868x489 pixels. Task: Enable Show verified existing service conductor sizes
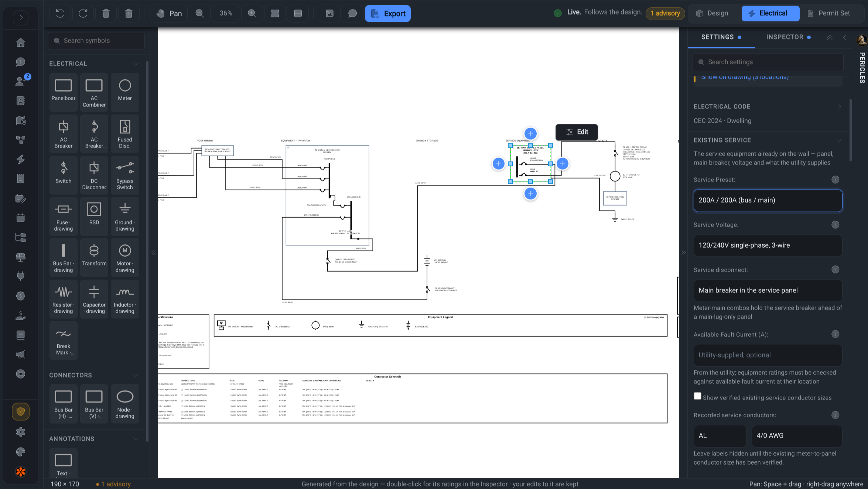tap(697, 396)
